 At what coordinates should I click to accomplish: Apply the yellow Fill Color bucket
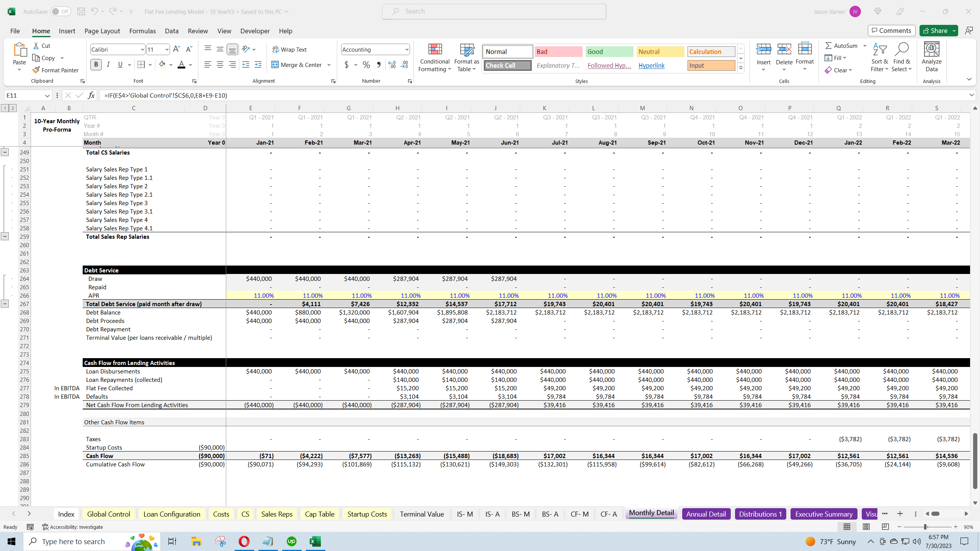(162, 65)
